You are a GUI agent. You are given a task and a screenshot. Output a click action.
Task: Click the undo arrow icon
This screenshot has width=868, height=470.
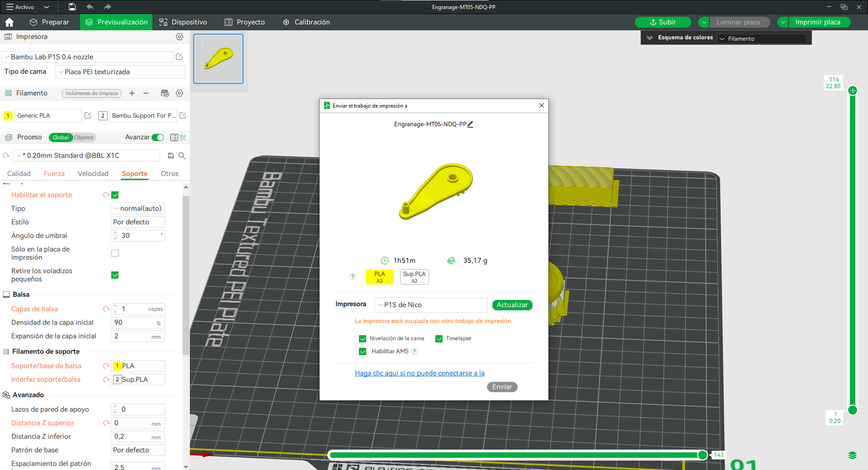(x=90, y=7)
